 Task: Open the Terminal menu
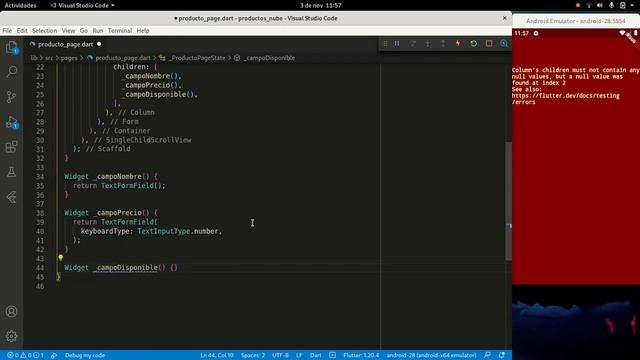click(120, 31)
